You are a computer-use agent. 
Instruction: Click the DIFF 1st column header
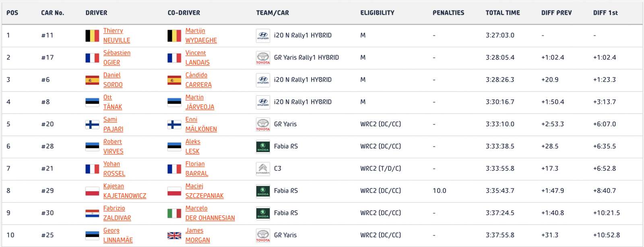coord(605,13)
